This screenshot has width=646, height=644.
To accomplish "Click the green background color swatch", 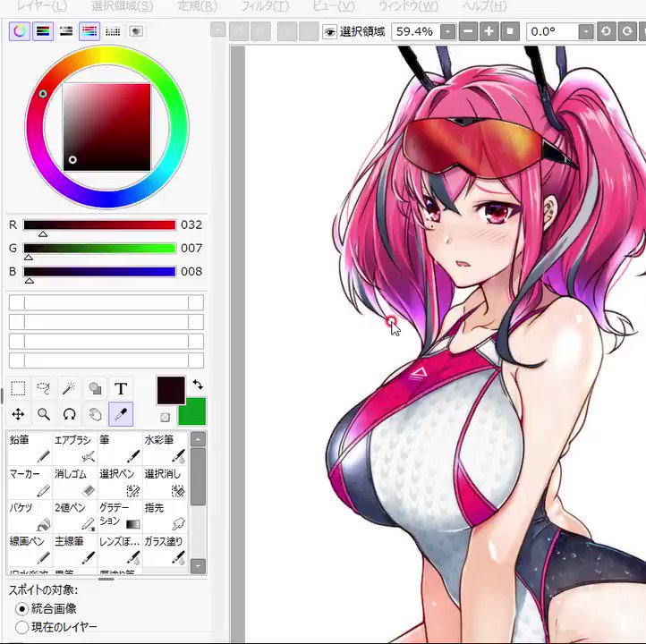I will pos(192,411).
